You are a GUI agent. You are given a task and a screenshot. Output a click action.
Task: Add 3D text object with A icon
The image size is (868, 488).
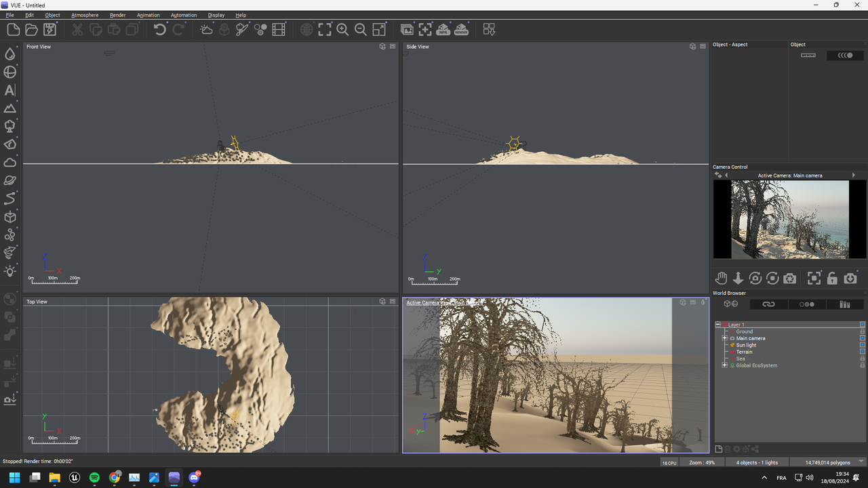click(10, 90)
